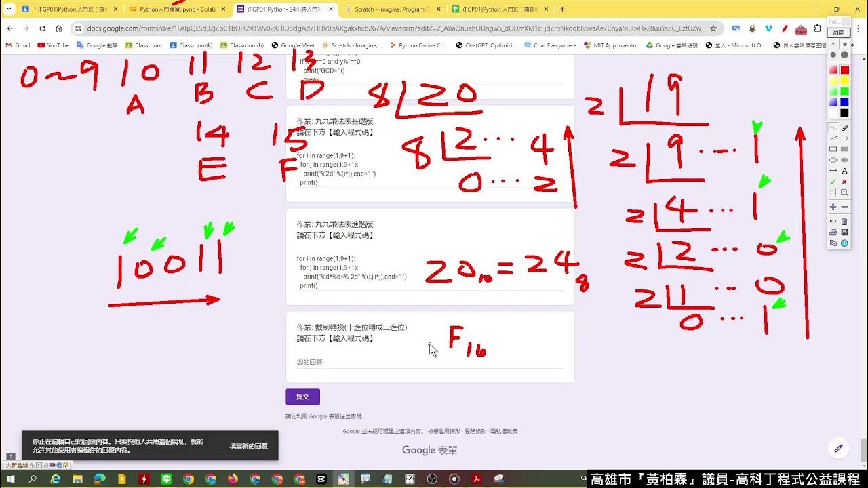Open Firefox from taskbar
The width and height of the screenshot is (868, 488).
[x=233, y=479]
